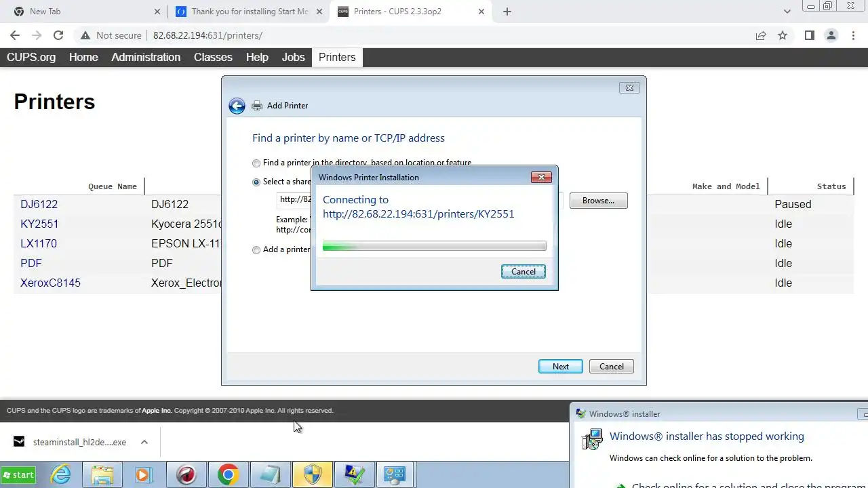Viewport: 868px width, 488px height.
Task: Open the Notepad icon in taskbar
Action: (270, 474)
